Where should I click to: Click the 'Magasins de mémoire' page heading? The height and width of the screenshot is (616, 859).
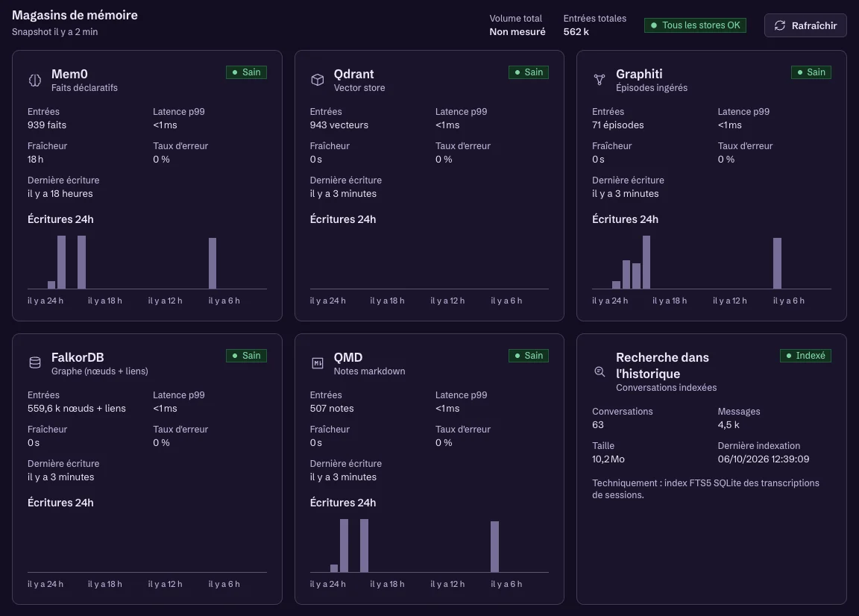[x=75, y=16]
